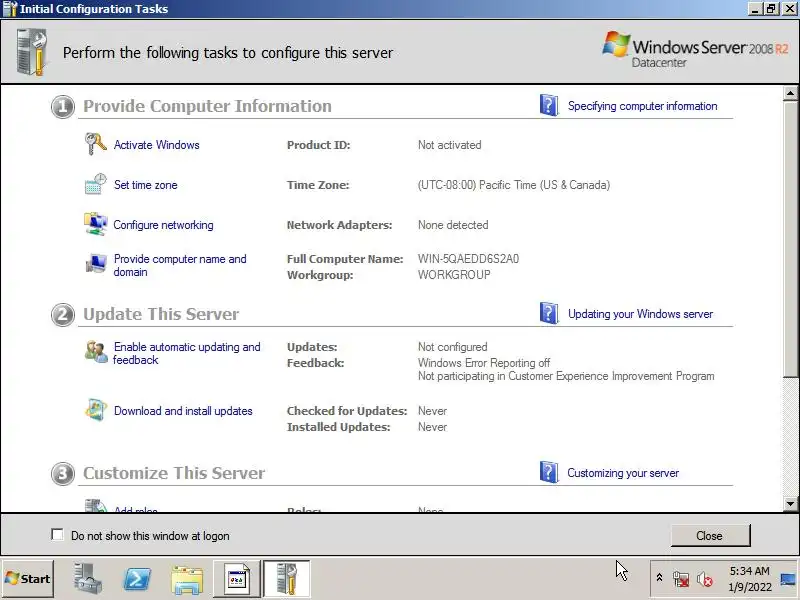The width and height of the screenshot is (800, 600).
Task: Open the Configure networking link
Action: coord(163,225)
